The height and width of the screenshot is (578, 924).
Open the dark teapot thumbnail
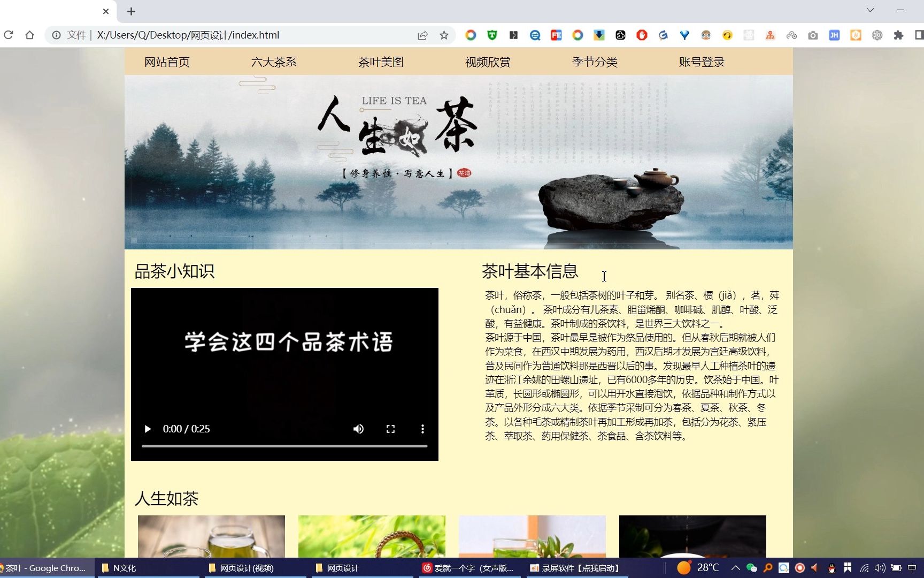[692, 536]
